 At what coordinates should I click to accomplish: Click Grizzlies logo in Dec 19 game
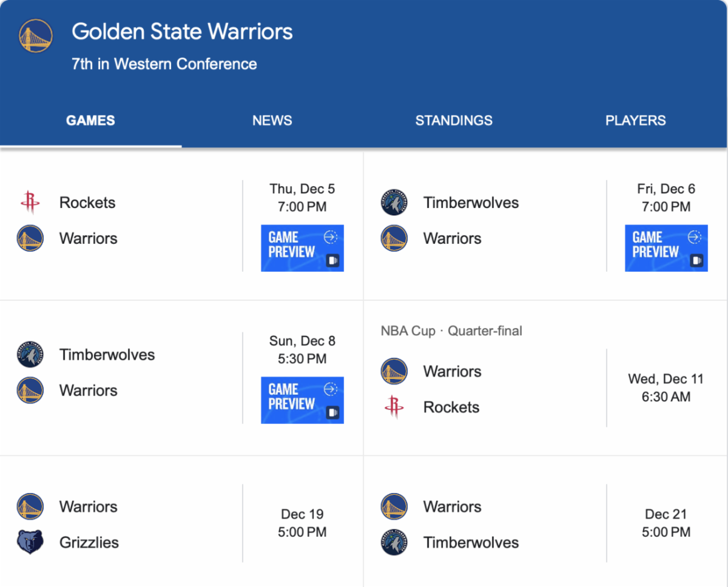click(30, 542)
